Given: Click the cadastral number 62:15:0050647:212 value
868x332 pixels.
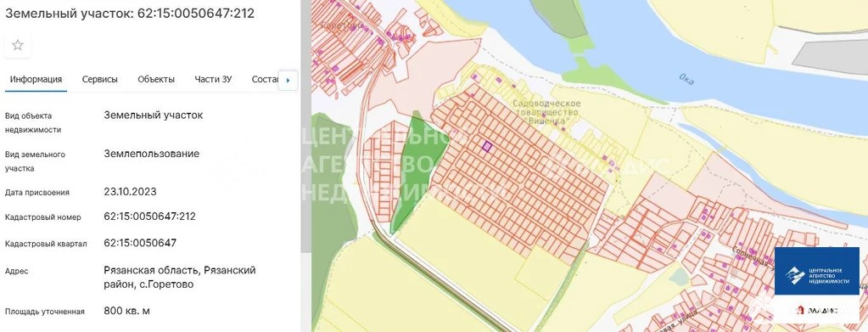Looking at the screenshot, I should click(x=150, y=217).
